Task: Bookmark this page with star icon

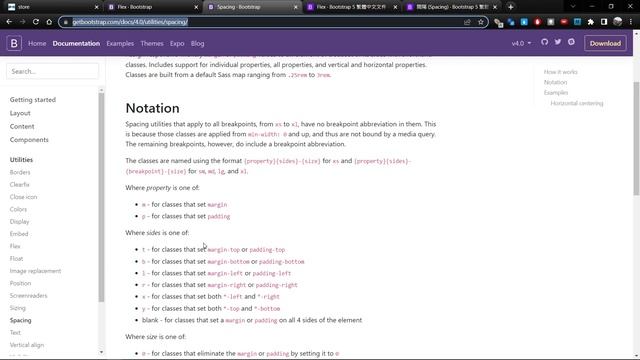Action: 480,22
